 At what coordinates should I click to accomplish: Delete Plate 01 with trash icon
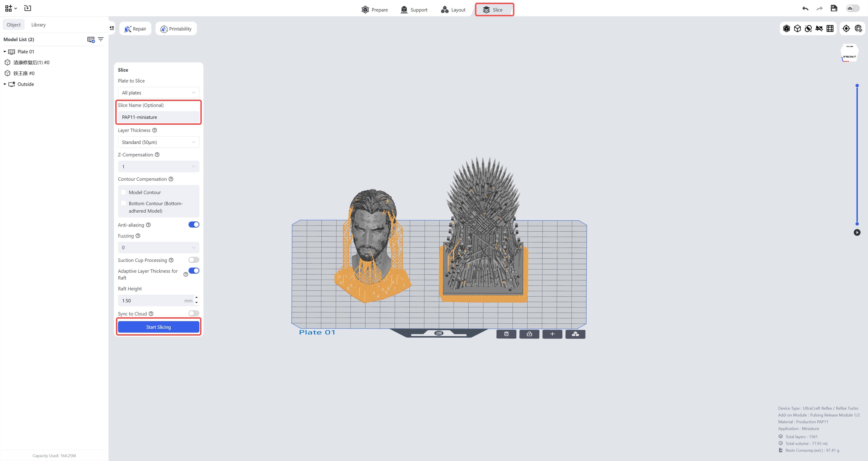[506, 334]
